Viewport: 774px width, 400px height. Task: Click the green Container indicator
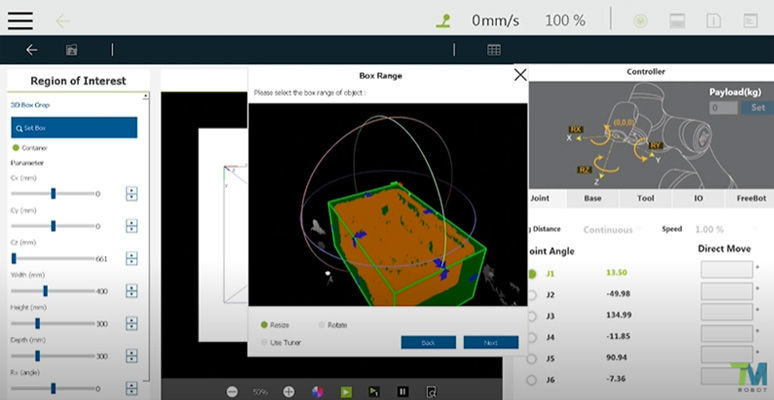(x=15, y=148)
